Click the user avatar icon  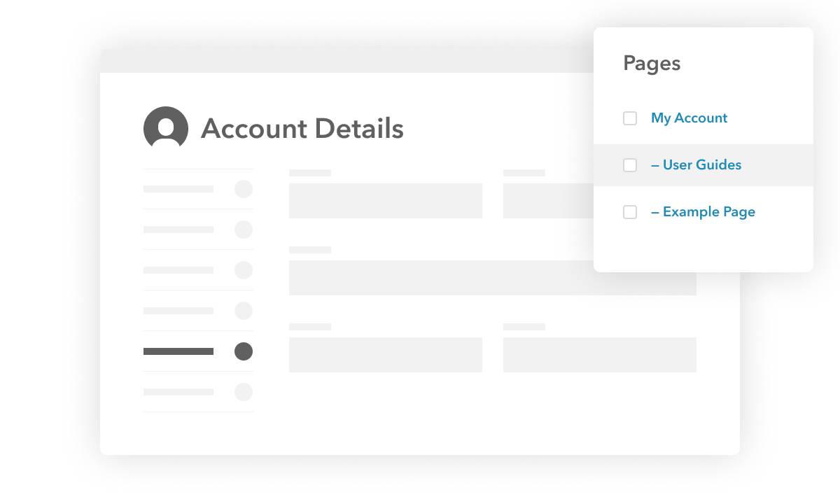click(x=166, y=128)
